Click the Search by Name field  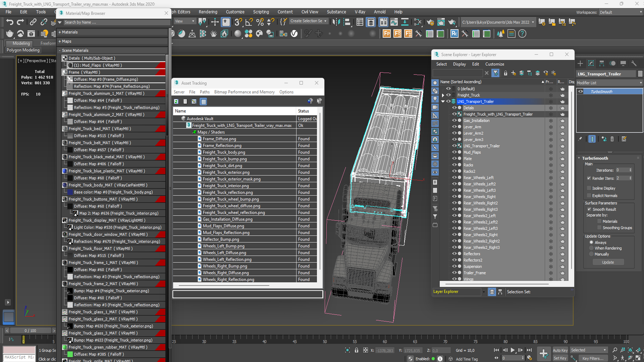tap(114, 22)
